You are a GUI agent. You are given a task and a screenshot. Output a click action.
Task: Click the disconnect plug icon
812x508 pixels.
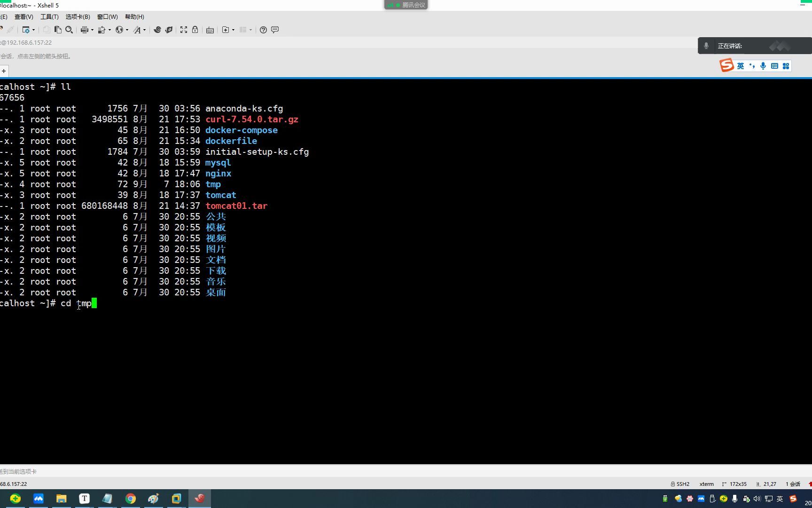coord(10,30)
